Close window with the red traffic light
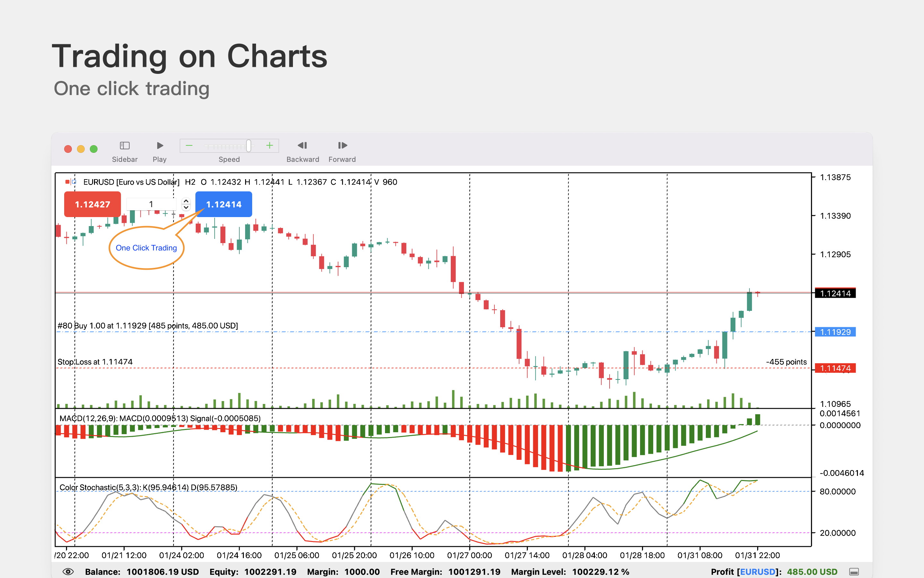Image resolution: width=924 pixels, height=578 pixels. point(68,149)
